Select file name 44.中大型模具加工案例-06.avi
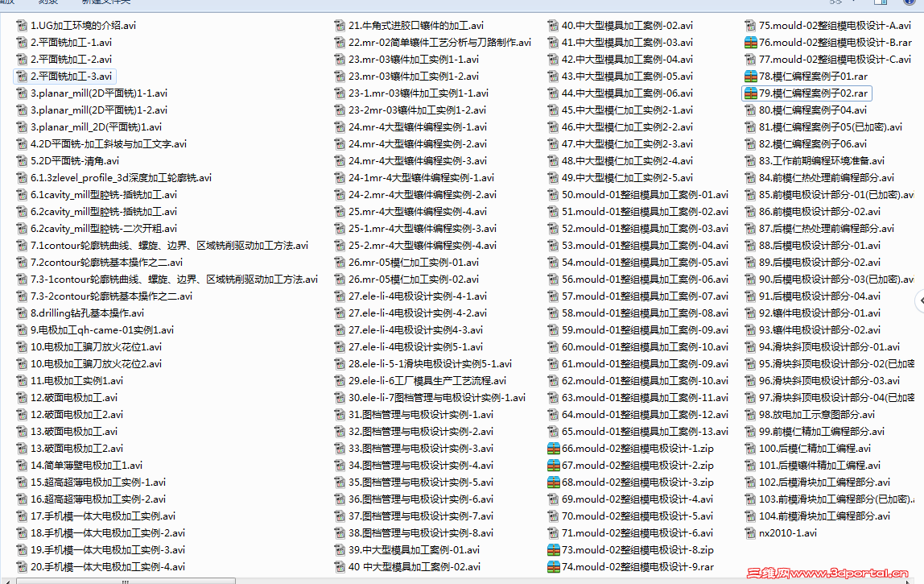Screen dimensions: 924x584 pyautogui.click(x=627, y=93)
